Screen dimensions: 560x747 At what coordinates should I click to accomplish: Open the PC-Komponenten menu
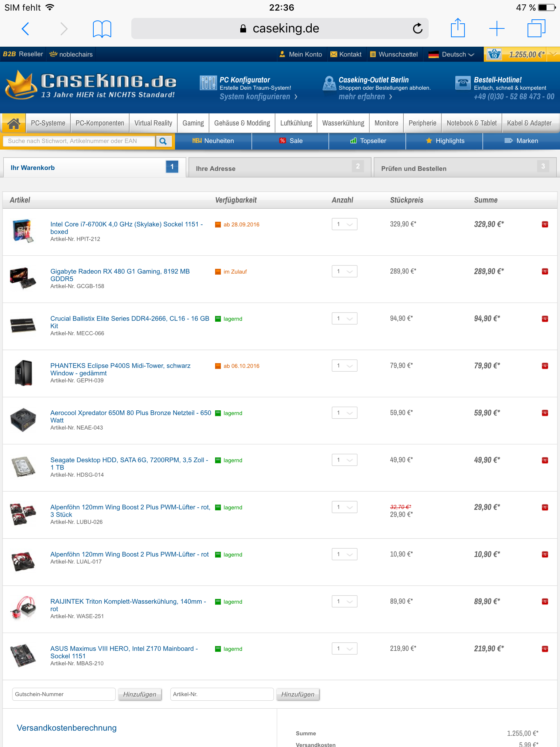(100, 123)
